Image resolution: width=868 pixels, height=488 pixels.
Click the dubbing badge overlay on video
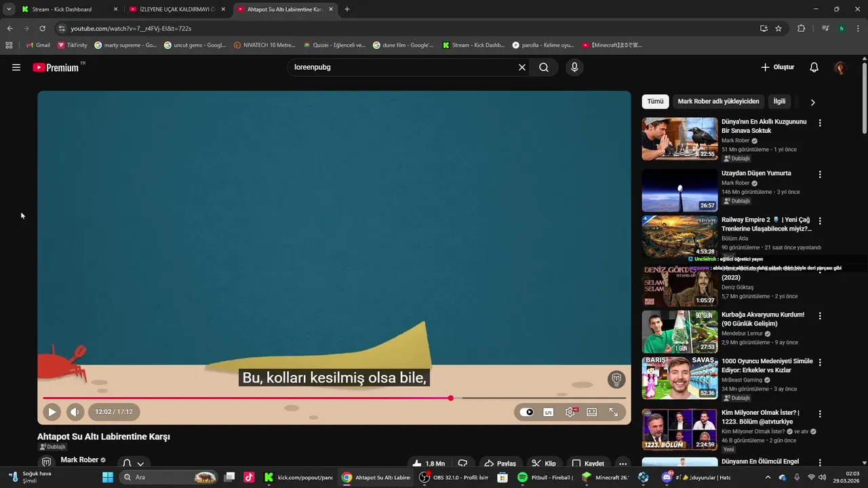616,379
